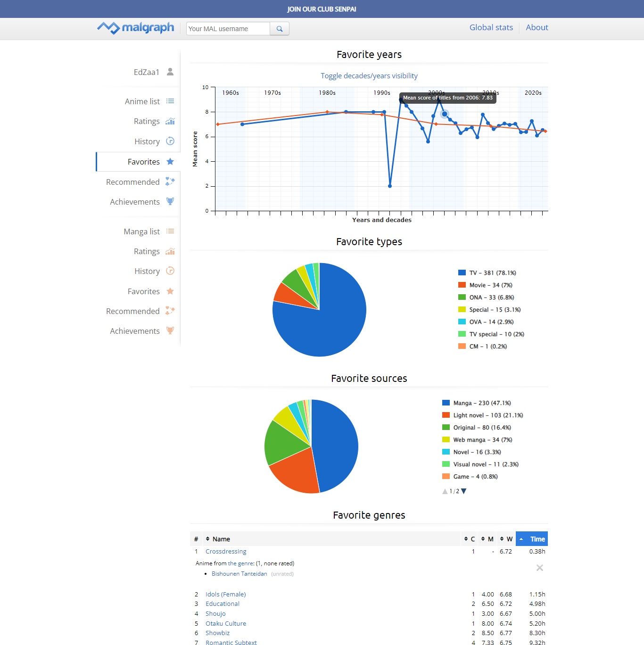
Task: Click the MAL username input field
Action: pyautogui.click(x=228, y=29)
